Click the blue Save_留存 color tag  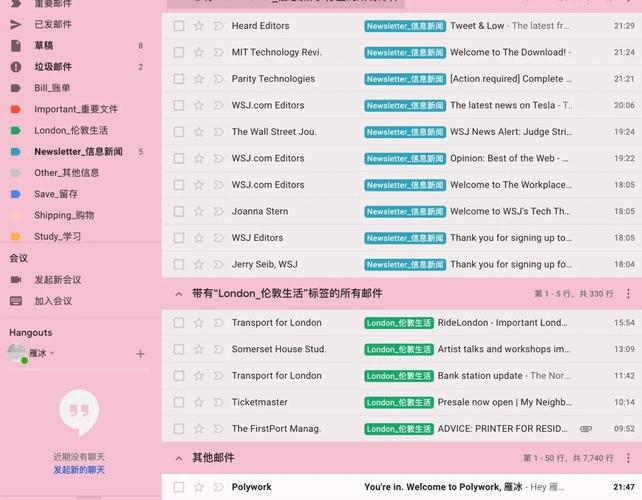[x=16, y=194]
